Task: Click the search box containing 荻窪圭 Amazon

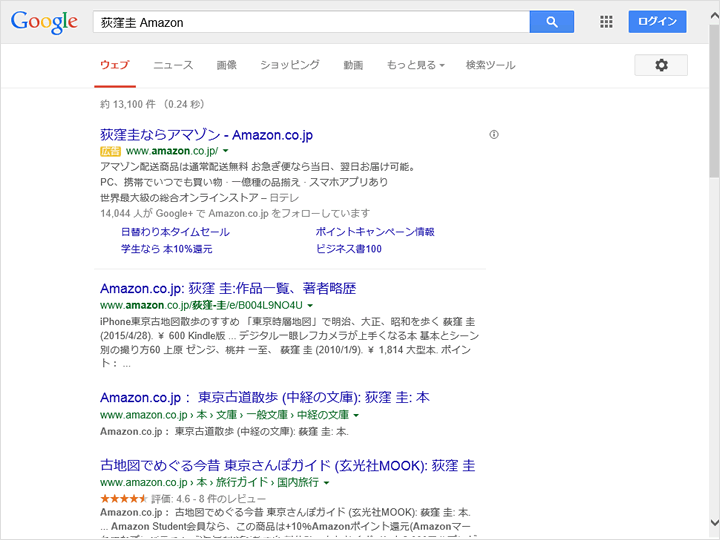Action: pyautogui.click(x=311, y=22)
